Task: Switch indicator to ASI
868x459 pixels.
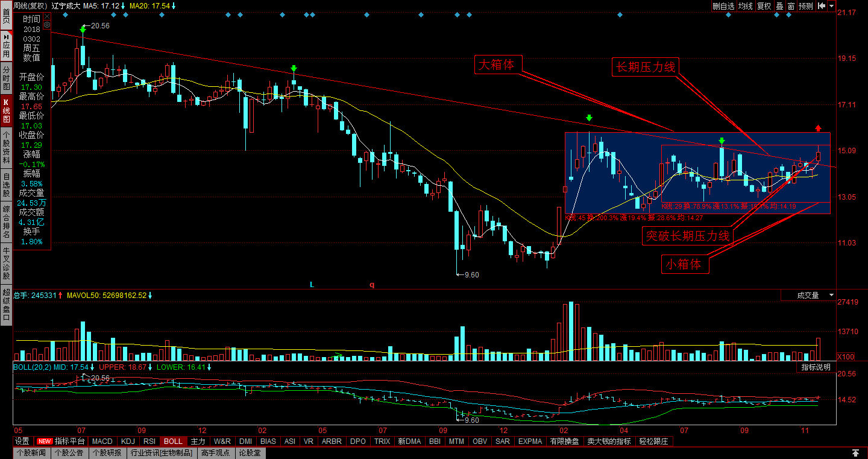Action: click(290, 442)
